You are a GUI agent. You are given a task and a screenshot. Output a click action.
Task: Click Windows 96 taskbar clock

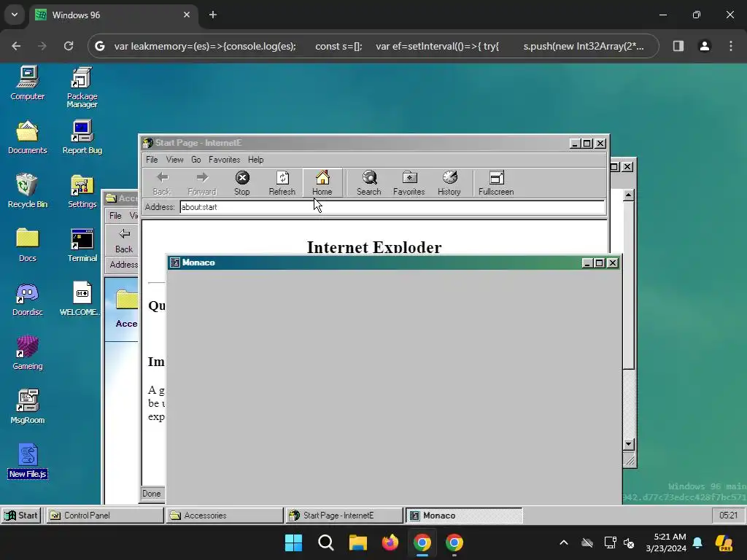729,516
